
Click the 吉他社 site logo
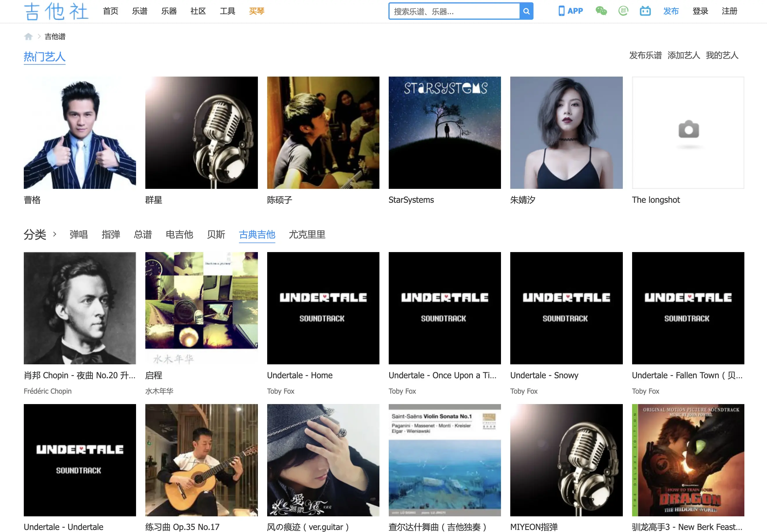(56, 11)
